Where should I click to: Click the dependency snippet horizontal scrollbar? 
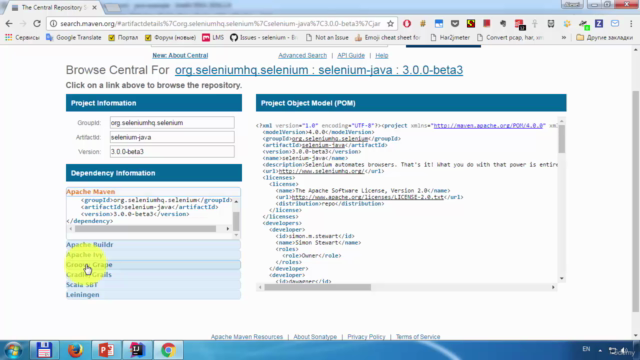[145, 229]
